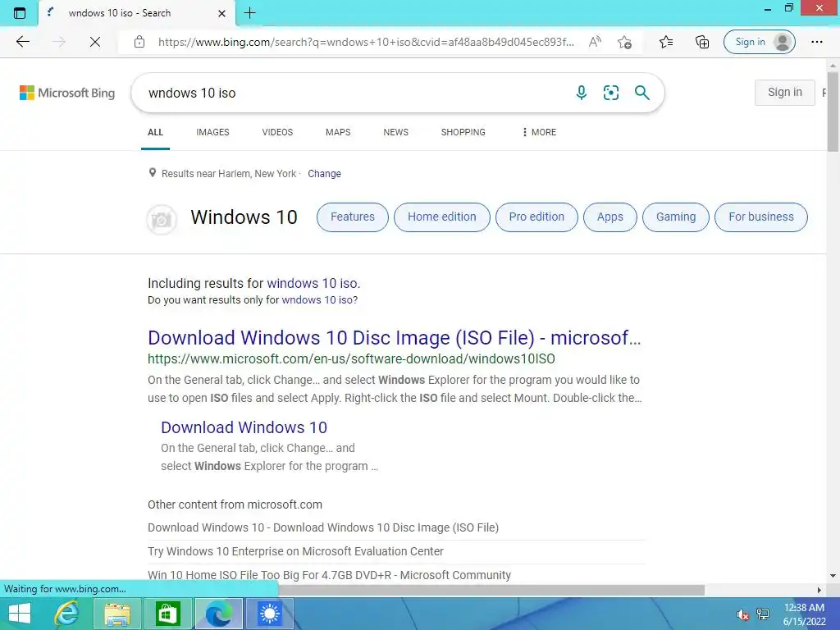Switch to Microsoft Edge taskbar icon

[x=218, y=614]
